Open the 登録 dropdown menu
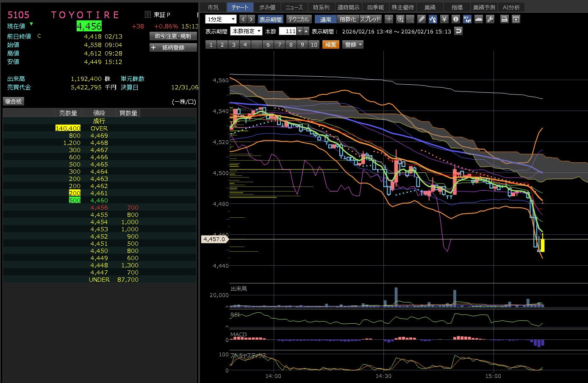588x383 pixels. [x=353, y=44]
